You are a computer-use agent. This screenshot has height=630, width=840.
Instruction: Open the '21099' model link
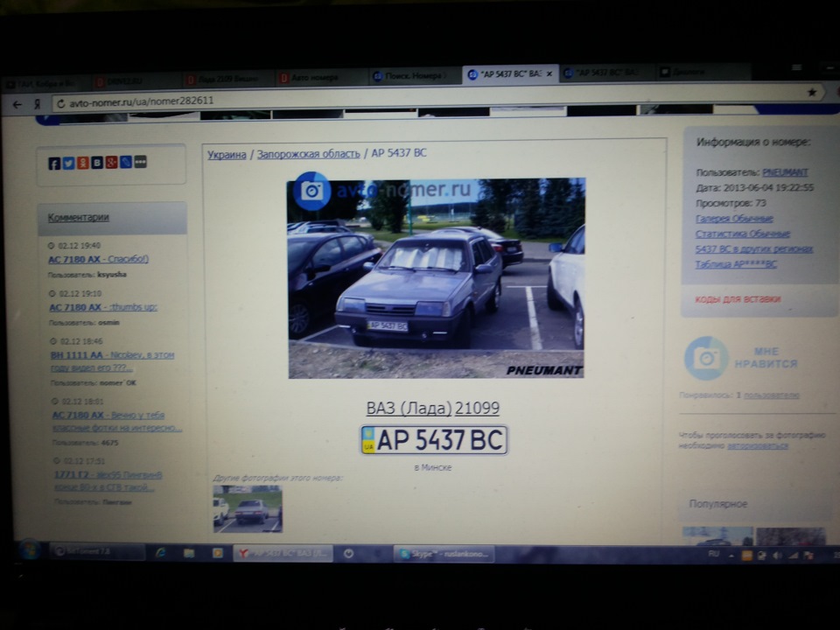click(x=477, y=409)
